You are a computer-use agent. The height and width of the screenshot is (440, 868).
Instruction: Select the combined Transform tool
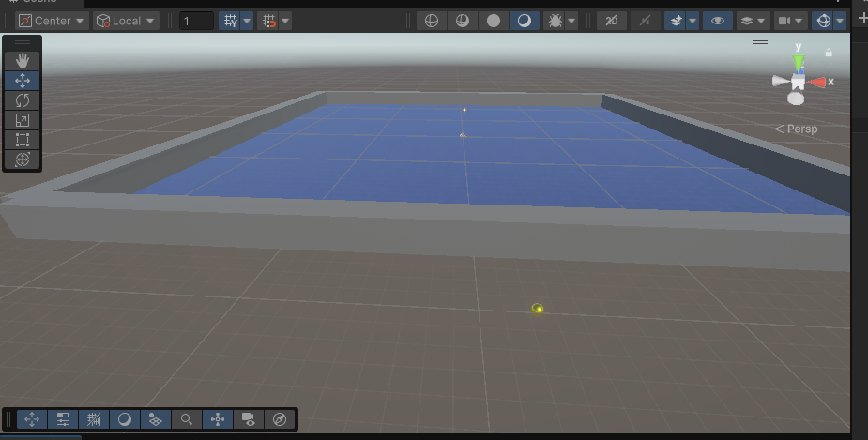(23, 159)
